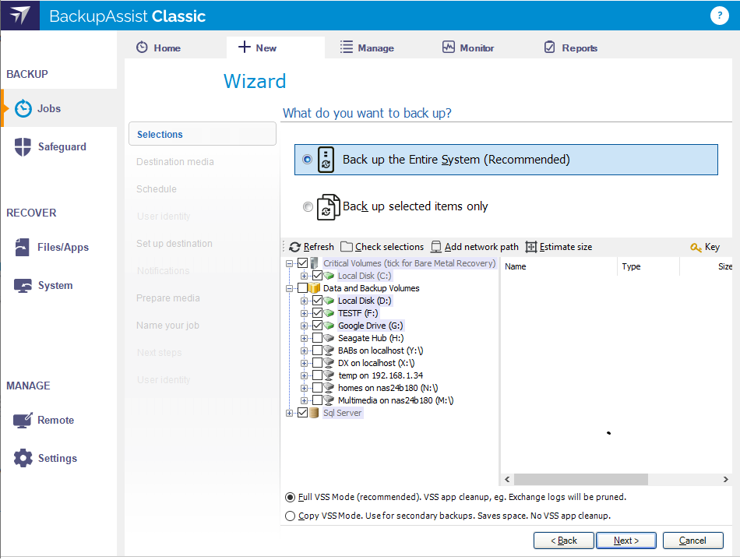This screenshot has width=740, height=560.
Task: Click the Next button
Action: (x=625, y=541)
